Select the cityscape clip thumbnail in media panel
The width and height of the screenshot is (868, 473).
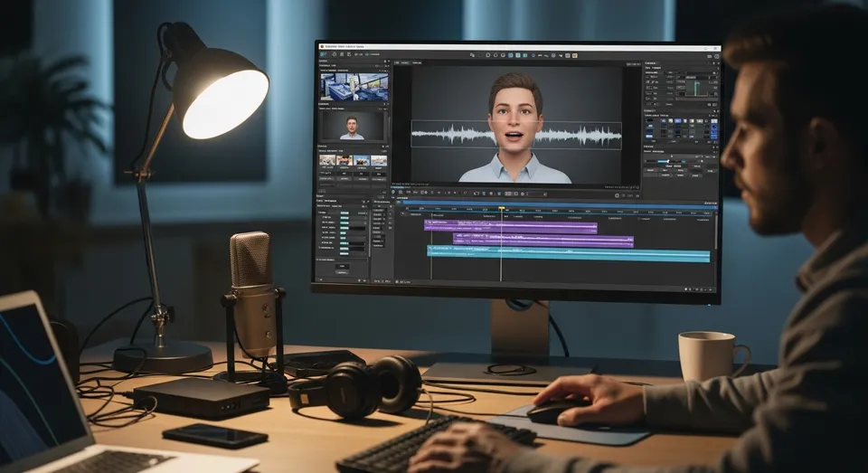tap(354, 87)
